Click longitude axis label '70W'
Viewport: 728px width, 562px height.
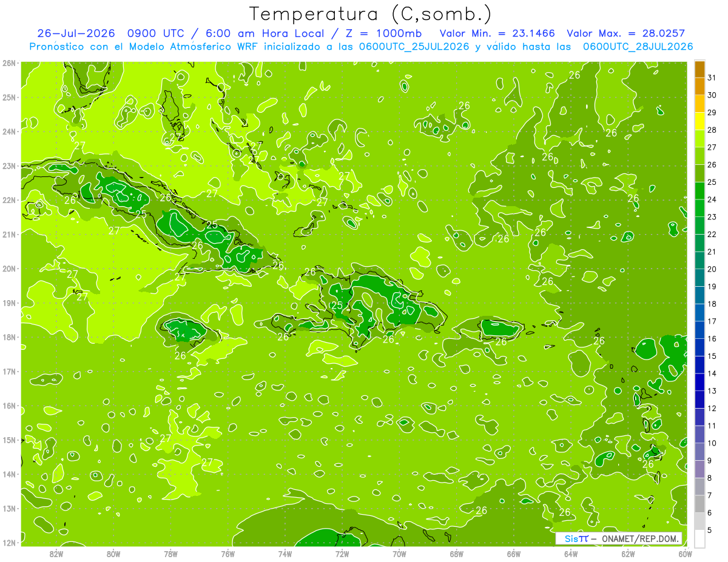[x=399, y=554]
